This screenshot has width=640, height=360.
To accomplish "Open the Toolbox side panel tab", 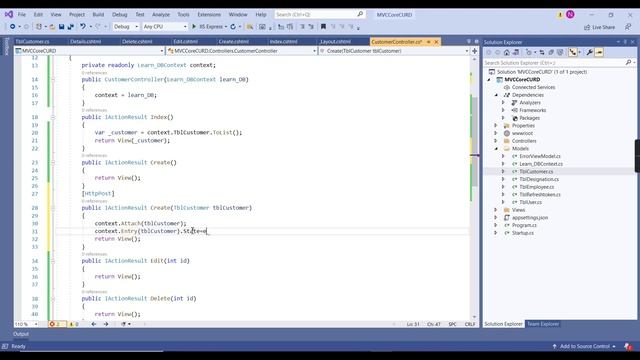I will (7, 46).
